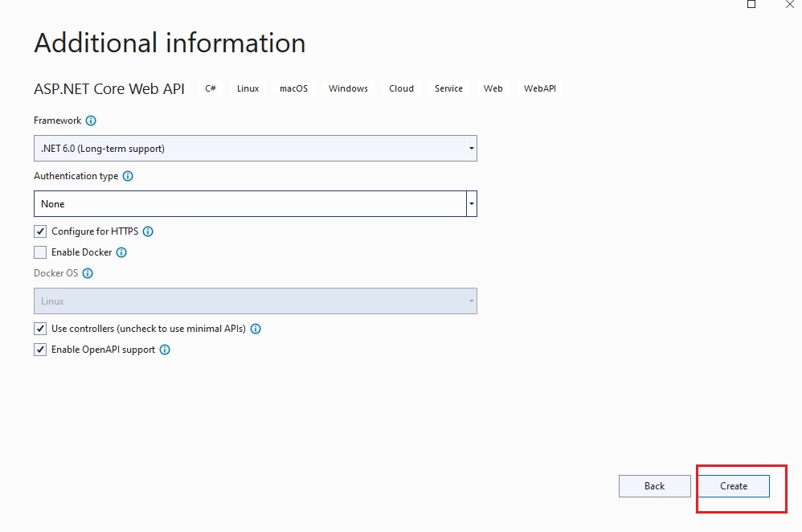Screen dimensions: 802x532
Task: Uncheck Configure for HTTPS checkbox
Action: tap(40, 231)
